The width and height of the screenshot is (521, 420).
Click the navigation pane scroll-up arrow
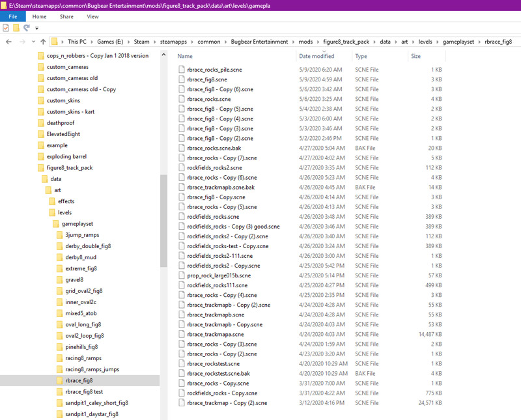point(163,55)
